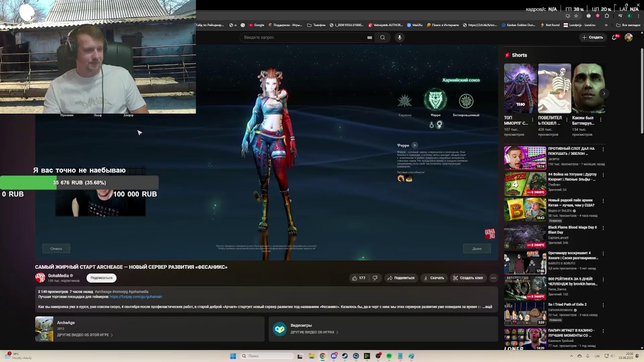Screen dimensions: 644x362
Task: Expand description with ...ещё
Action: pos(487,306)
